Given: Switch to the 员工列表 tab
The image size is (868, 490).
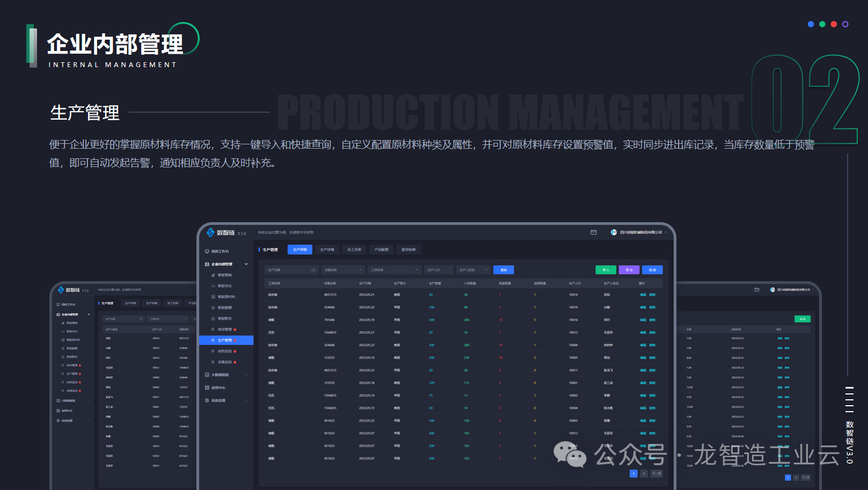Looking at the screenshot, I should click(354, 250).
